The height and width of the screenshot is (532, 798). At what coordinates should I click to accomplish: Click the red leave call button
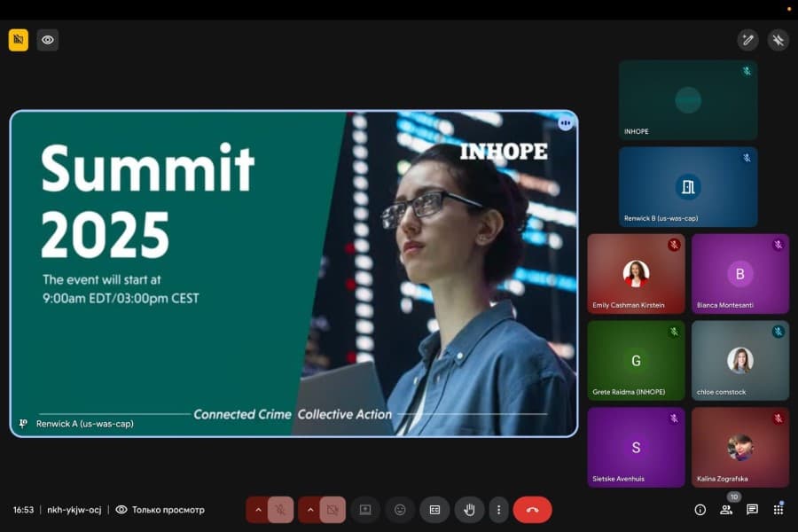(532, 510)
